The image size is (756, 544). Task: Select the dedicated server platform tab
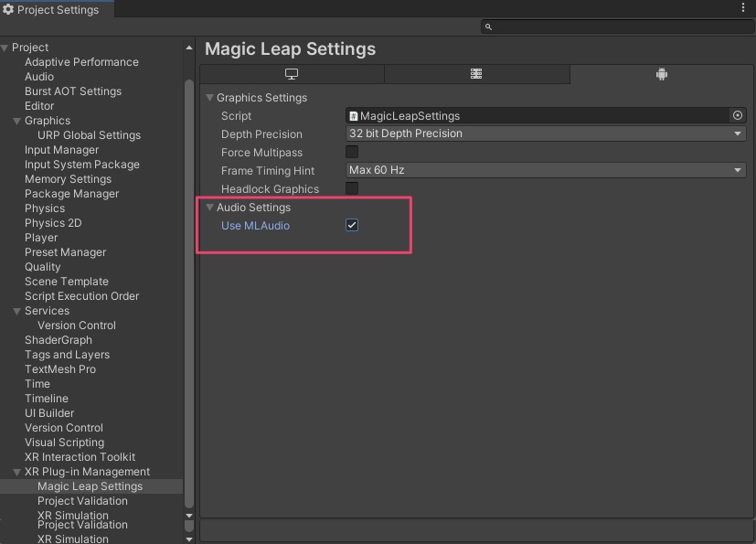476,74
